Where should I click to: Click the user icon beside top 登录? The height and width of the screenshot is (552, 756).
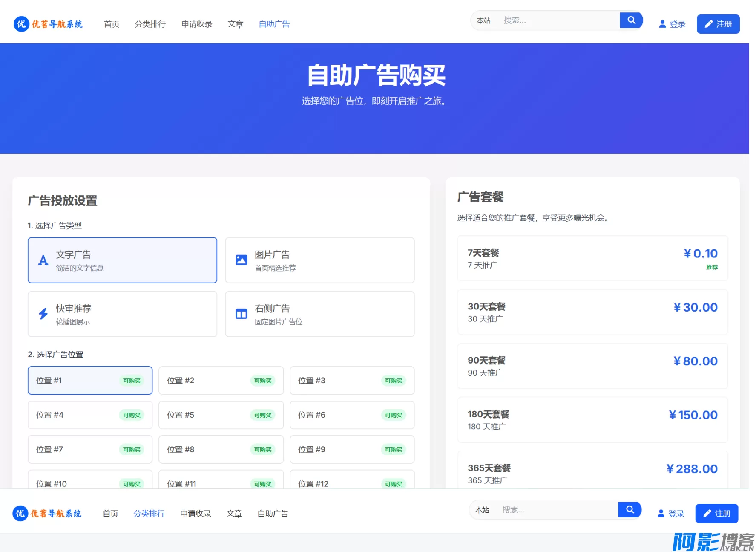point(662,24)
